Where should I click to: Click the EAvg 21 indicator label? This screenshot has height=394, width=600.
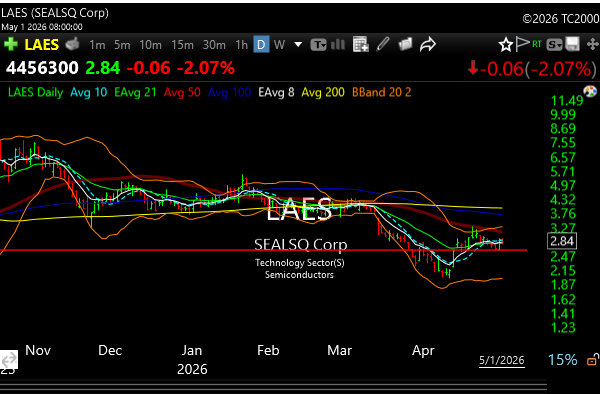[135, 92]
